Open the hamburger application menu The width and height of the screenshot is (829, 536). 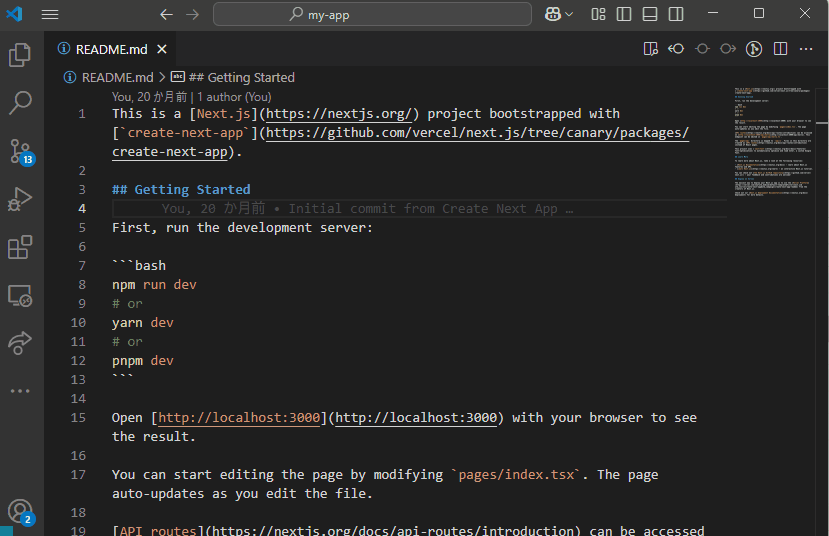[50, 14]
